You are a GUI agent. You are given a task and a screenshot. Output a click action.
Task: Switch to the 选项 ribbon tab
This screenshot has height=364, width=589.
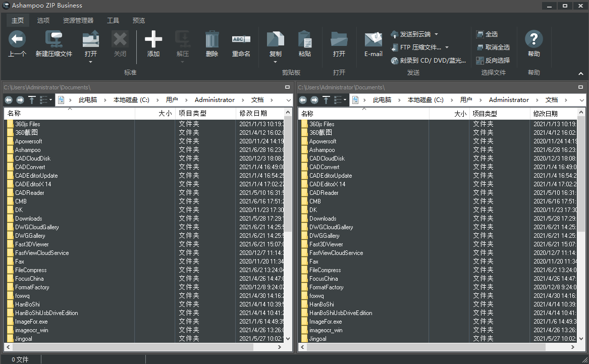pyautogui.click(x=43, y=20)
